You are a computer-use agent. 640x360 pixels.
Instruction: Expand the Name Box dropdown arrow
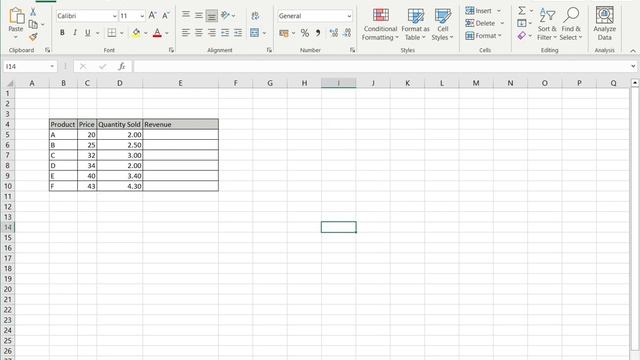pyautogui.click(x=52, y=67)
